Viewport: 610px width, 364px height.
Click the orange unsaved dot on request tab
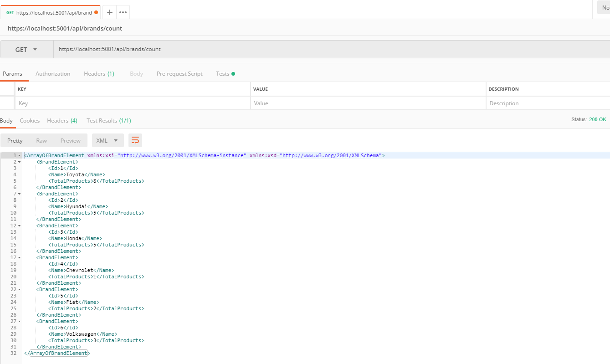pyautogui.click(x=96, y=13)
